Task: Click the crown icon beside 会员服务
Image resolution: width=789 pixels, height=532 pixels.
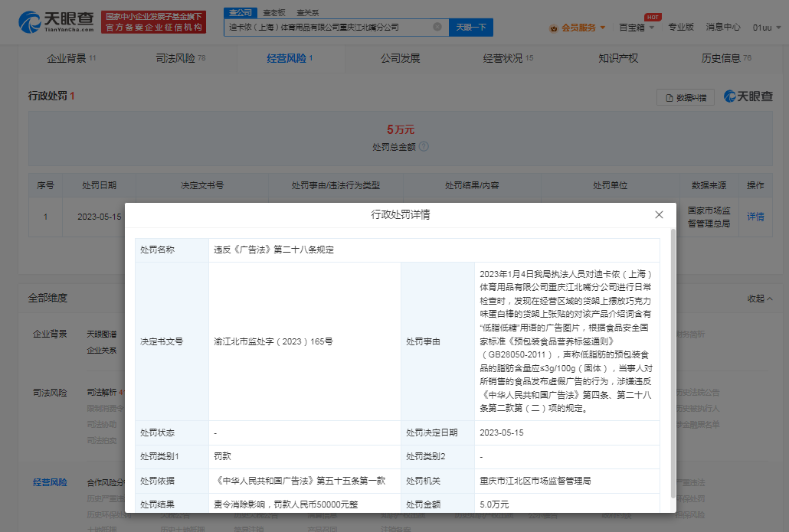Action: tap(555, 27)
